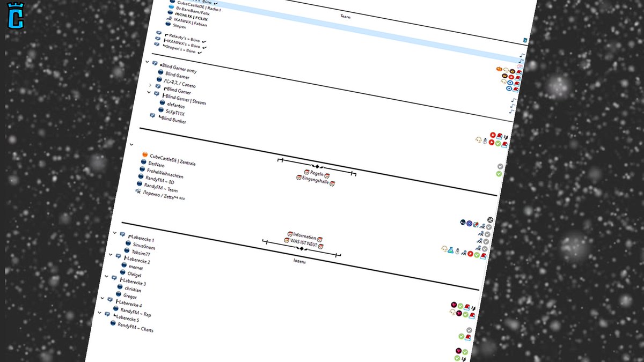The height and width of the screenshot is (362, 644).
Task: Click the Laberecke 5 channel speech-bubble icon
Action: 107,314
